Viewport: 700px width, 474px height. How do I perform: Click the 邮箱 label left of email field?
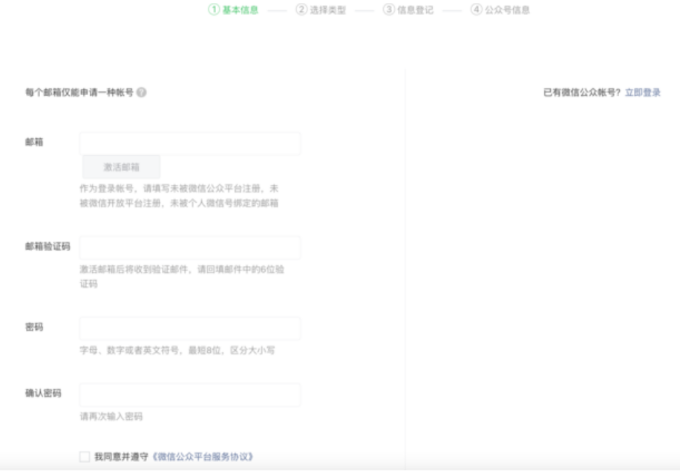[34, 143]
